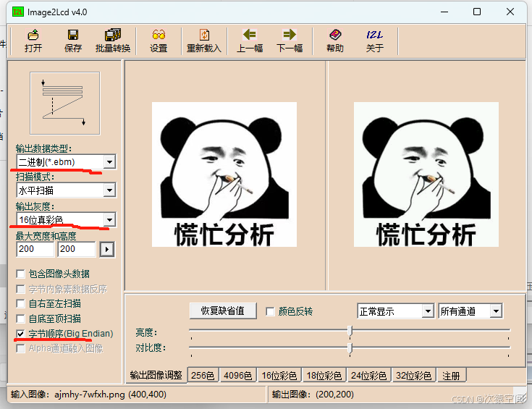Start batch conversion via 批量转换 icon
The height and width of the screenshot is (409, 532).
pos(113,41)
